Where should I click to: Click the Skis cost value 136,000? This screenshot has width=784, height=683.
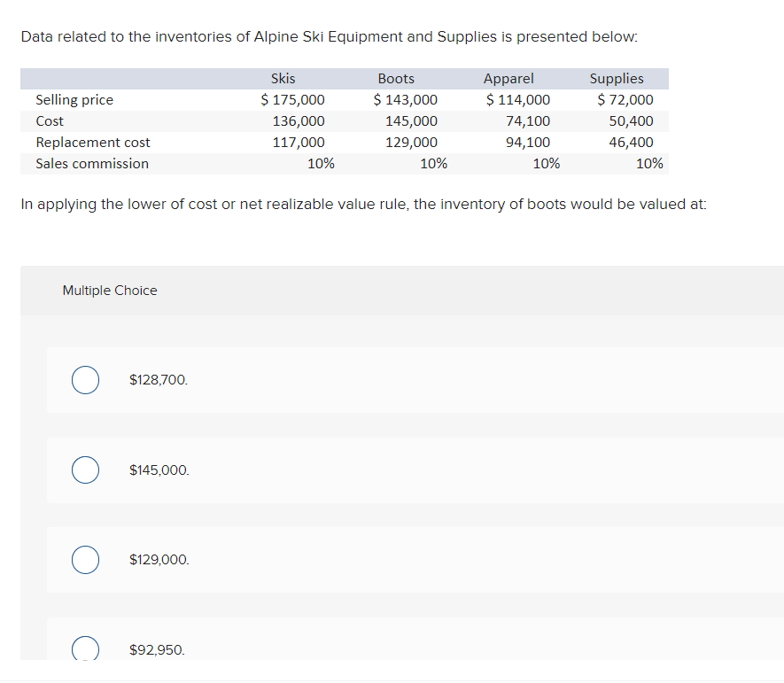point(299,121)
